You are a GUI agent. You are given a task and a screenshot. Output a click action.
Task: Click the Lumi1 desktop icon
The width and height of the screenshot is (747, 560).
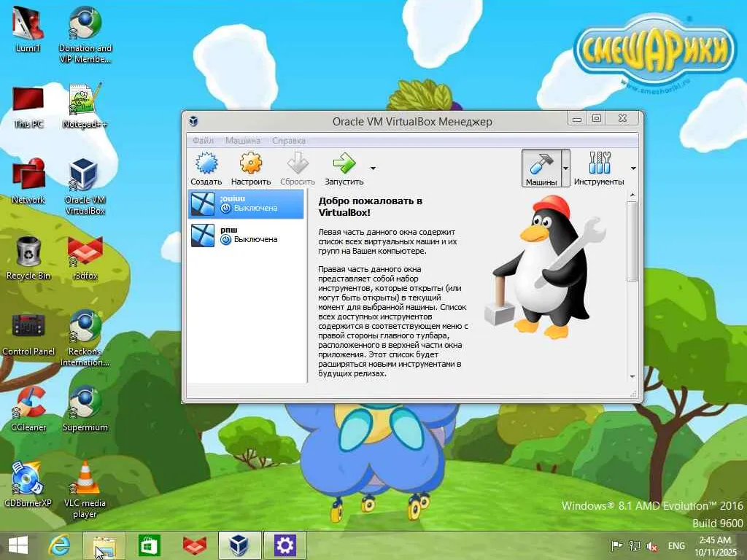(x=28, y=29)
